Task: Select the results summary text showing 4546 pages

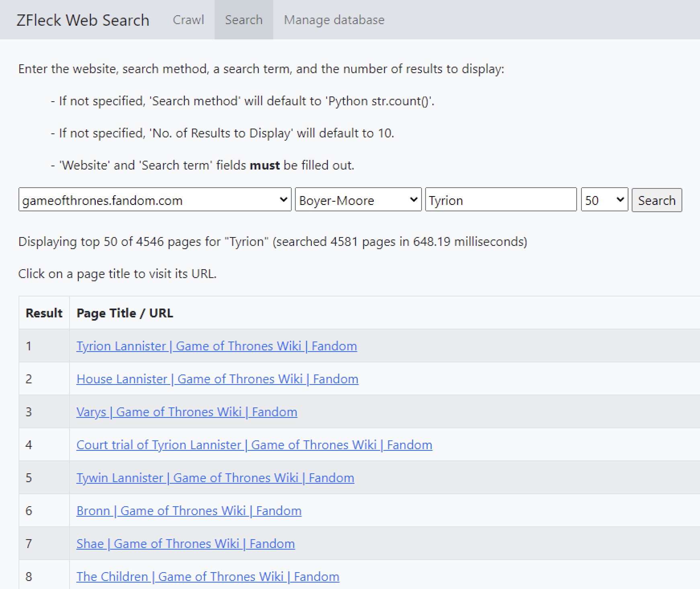Action: 273,241
